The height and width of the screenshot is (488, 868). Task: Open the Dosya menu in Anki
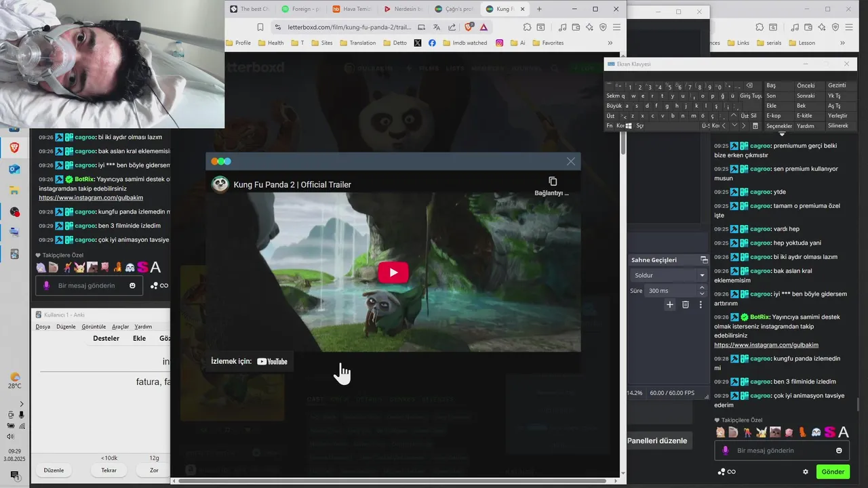pos(43,327)
